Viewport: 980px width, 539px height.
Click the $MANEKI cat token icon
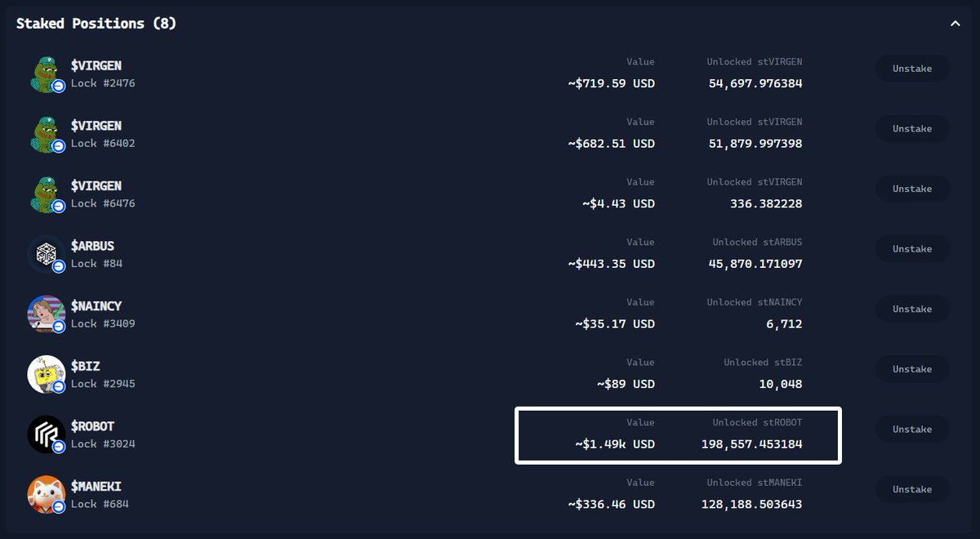(47, 495)
